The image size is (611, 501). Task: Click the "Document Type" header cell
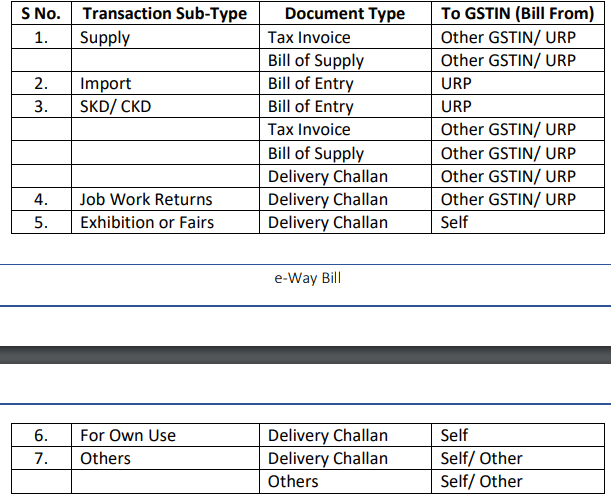click(345, 14)
